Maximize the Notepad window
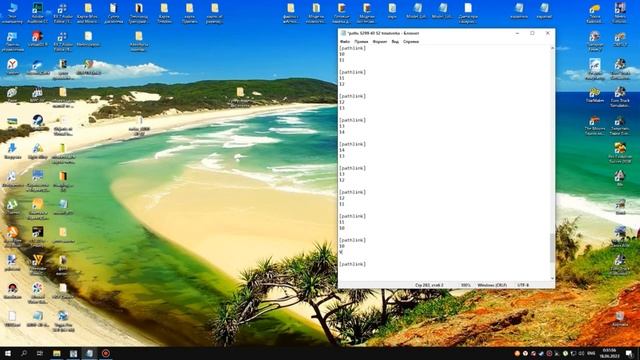Image resolution: width=640 pixels, height=360 pixels. point(532,33)
